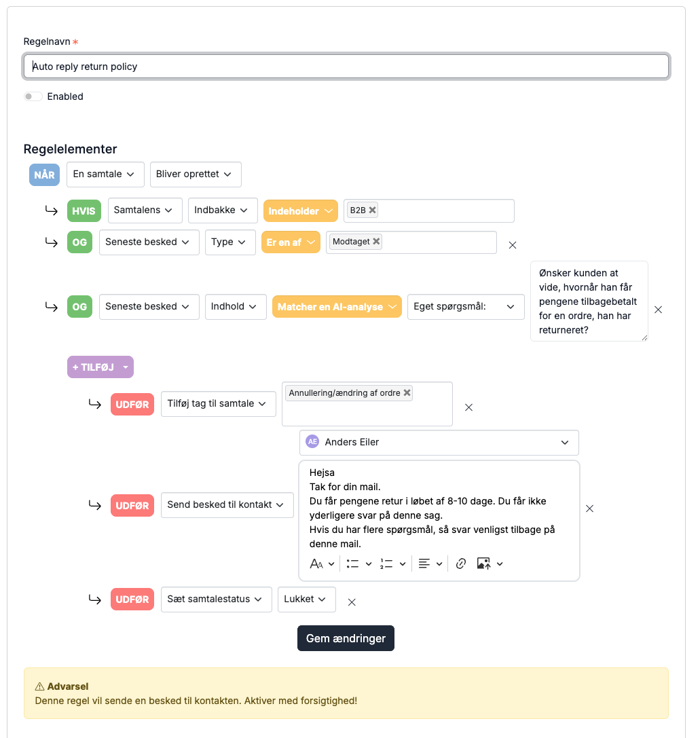
Task: Delete the Sæt samtalestatus action row
Action: pos(352,602)
